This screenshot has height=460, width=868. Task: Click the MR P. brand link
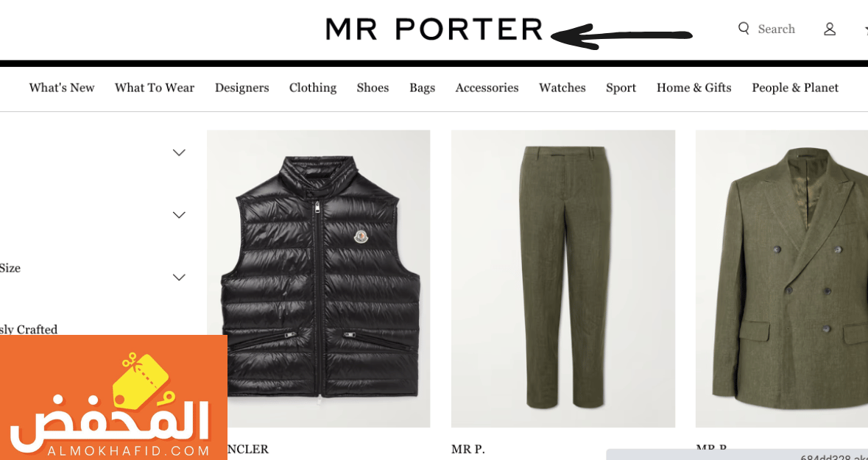[467, 450]
